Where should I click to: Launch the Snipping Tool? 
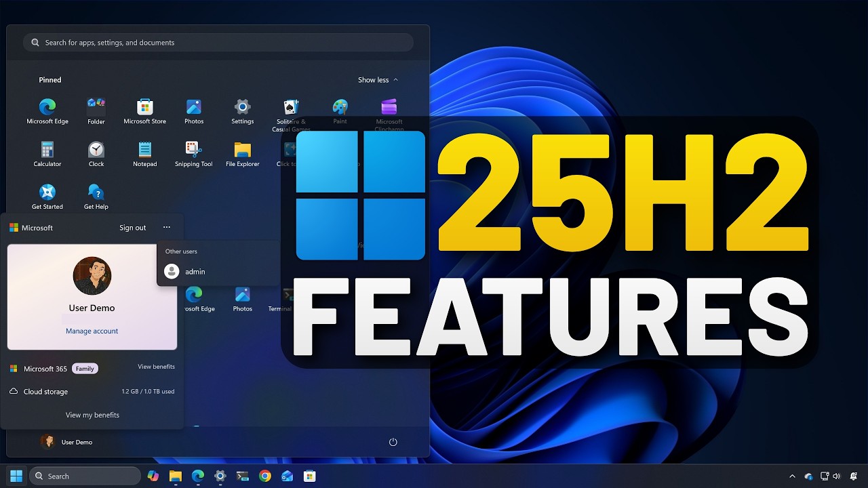click(x=194, y=155)
